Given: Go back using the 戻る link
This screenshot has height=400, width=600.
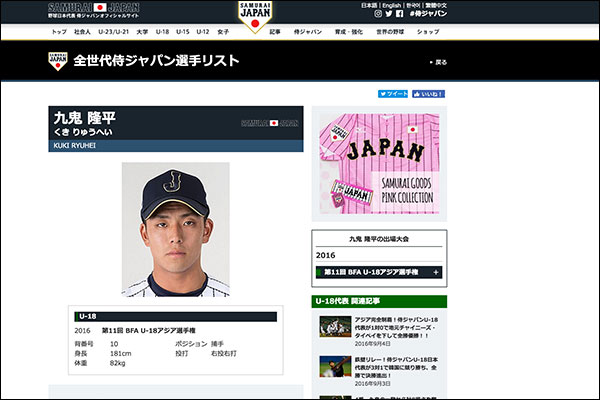Looking at the screenshot, I should click(x=439, y=62).
